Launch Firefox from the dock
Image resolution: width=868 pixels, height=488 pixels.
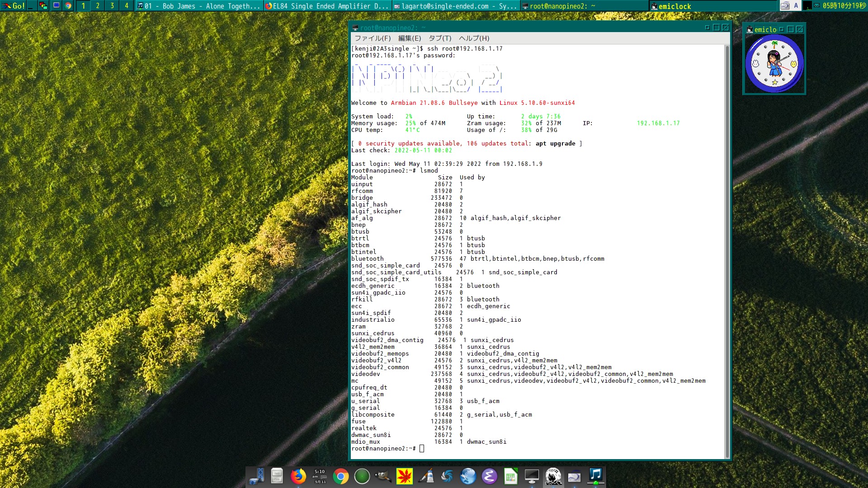coord(298,476)
